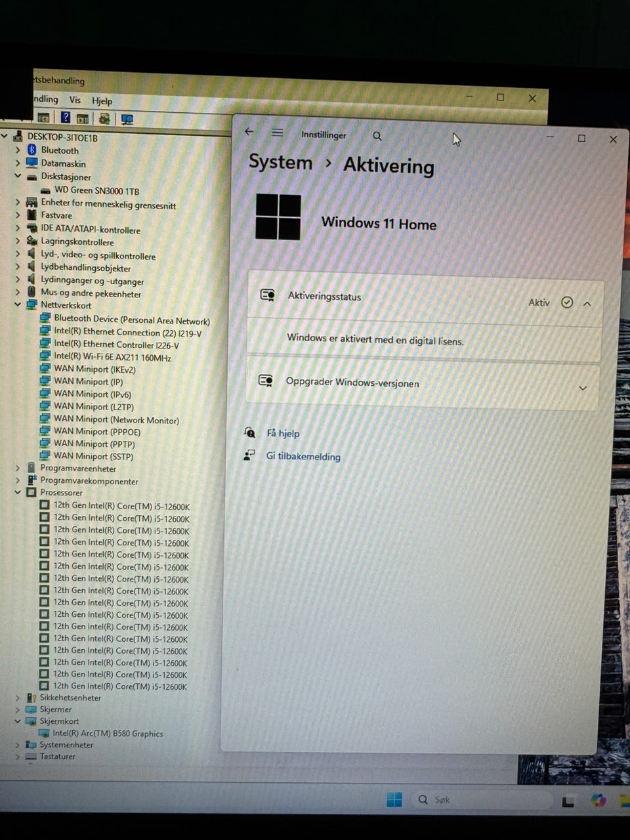Viewport: 630px width, 840px height.
Task: Open the Hjelp menu in Device Manager
Action: click(x=102, y=100)
